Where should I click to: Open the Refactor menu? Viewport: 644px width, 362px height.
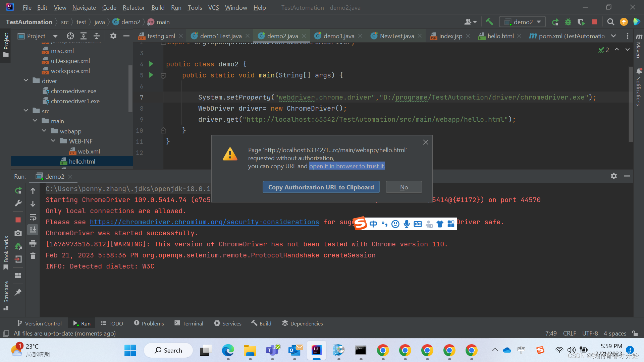(x=133, y=7)
